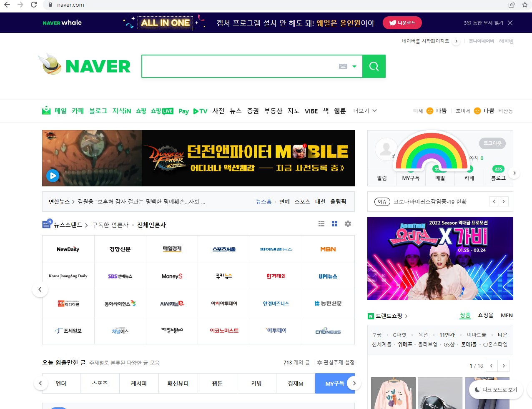Open the Audition promotion ad banner
Viewport: 532px width, 409px height.
coord(440,258)
